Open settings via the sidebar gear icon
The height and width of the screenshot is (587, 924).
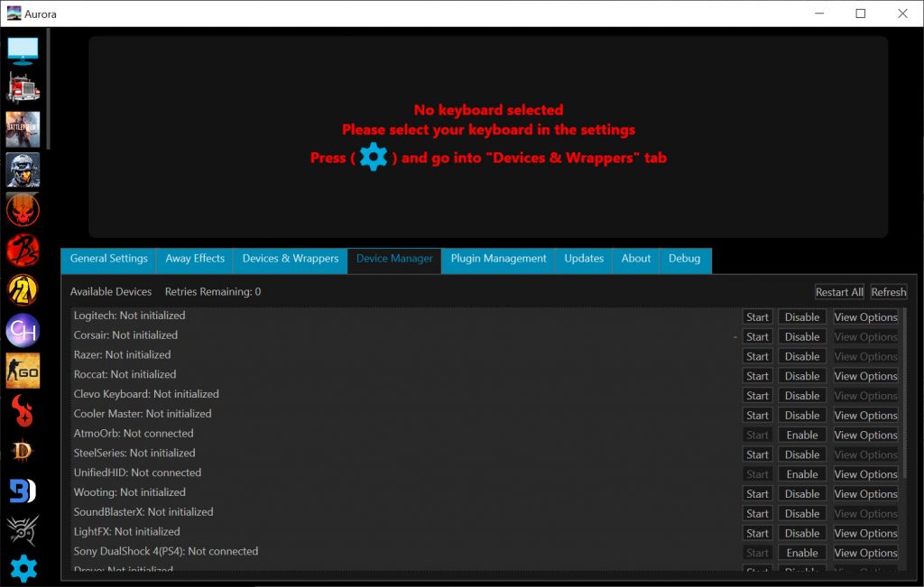(23, 568)
